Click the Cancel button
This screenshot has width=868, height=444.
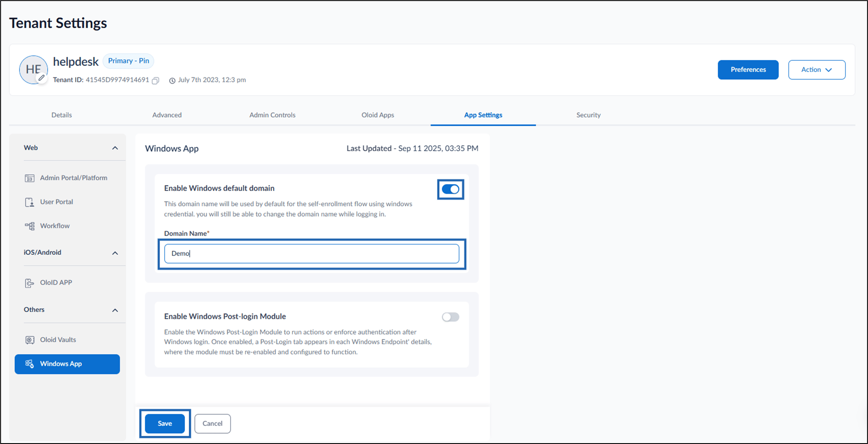212,423
